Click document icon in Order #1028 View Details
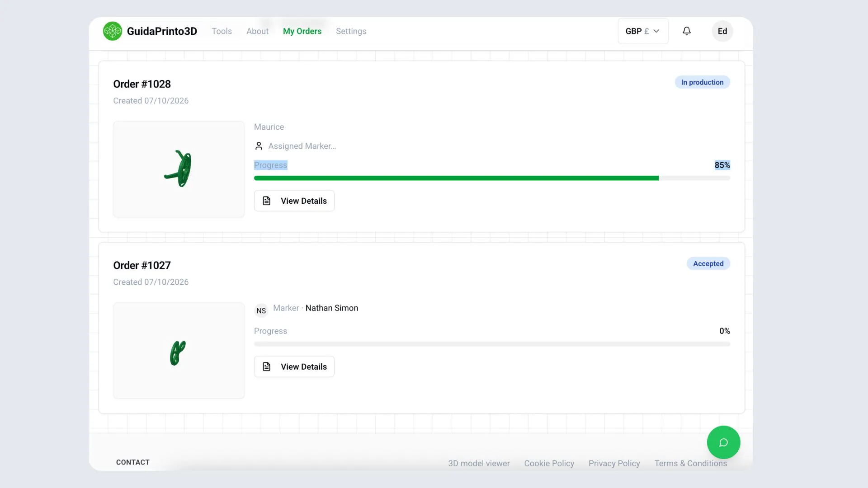The width and height of the screenshot is (868, 488). 267,201
